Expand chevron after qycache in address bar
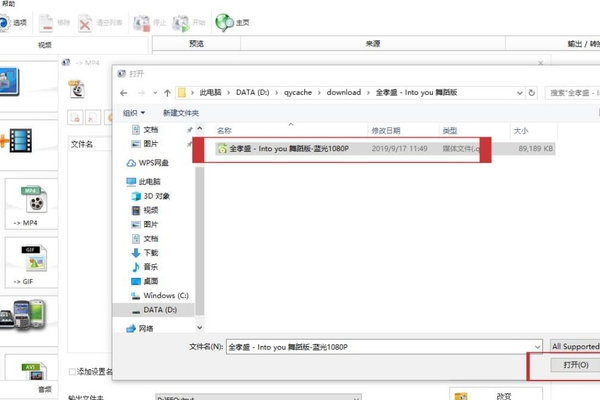600x400 pixels. tap(319, 93)
